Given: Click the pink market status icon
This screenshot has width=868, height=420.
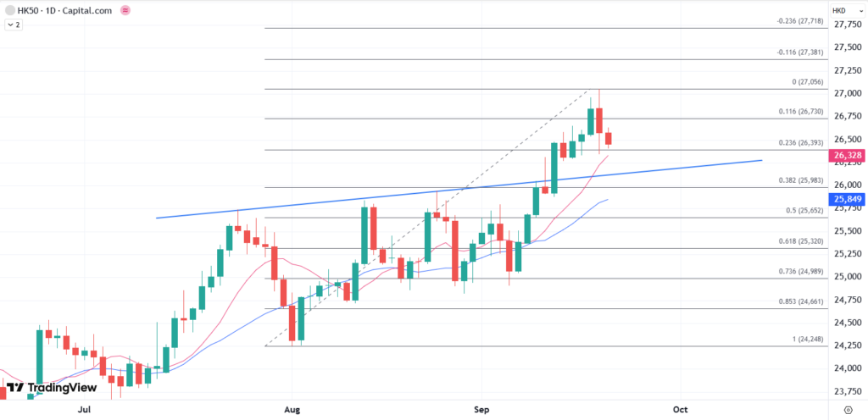Looking at the screenshot, I should (126, 10).
